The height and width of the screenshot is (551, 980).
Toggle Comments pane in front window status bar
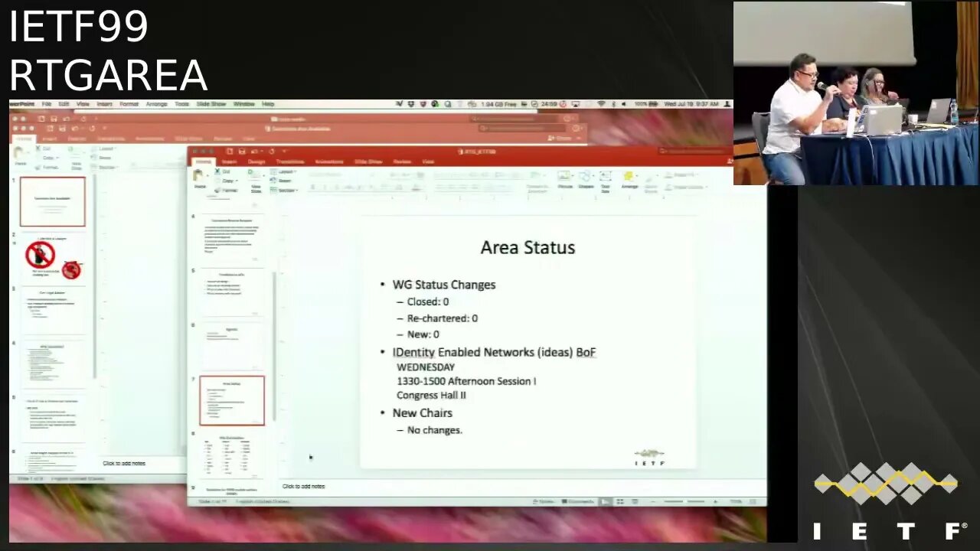(578, 501)
